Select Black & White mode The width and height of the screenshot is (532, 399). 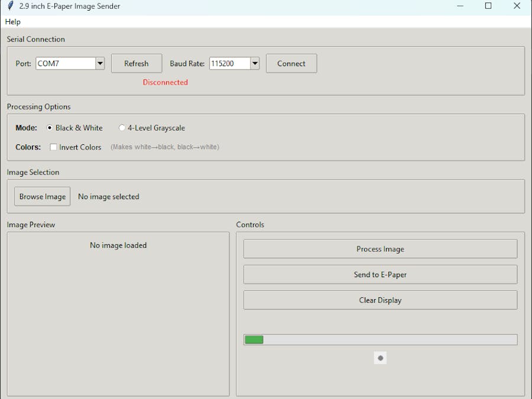point(50,128)
